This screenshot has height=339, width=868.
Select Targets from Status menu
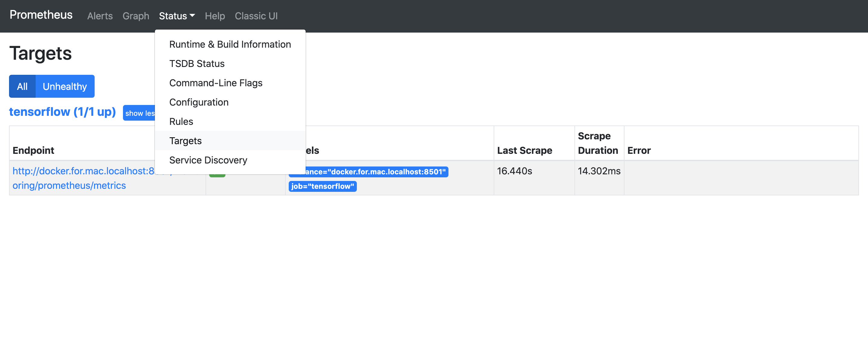click(230, 140)
